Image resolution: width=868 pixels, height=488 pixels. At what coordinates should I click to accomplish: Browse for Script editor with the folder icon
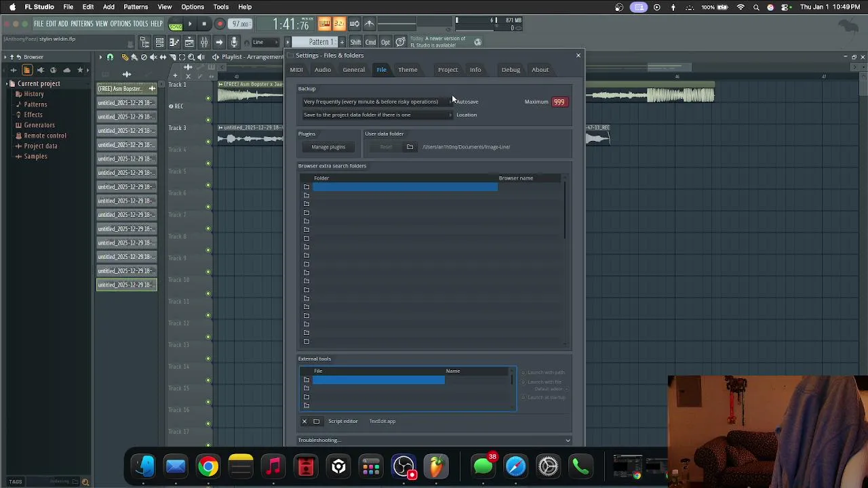pos(316,422)
